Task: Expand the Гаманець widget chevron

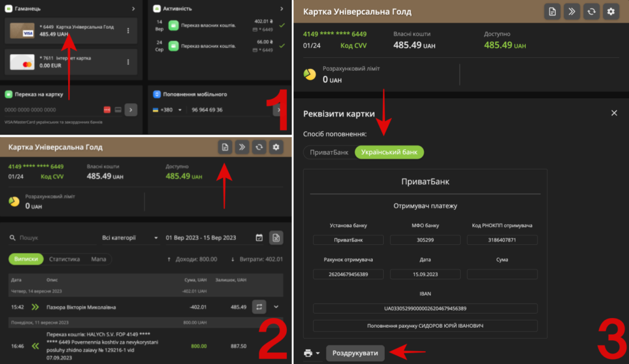Action: (x=133, y=9)
